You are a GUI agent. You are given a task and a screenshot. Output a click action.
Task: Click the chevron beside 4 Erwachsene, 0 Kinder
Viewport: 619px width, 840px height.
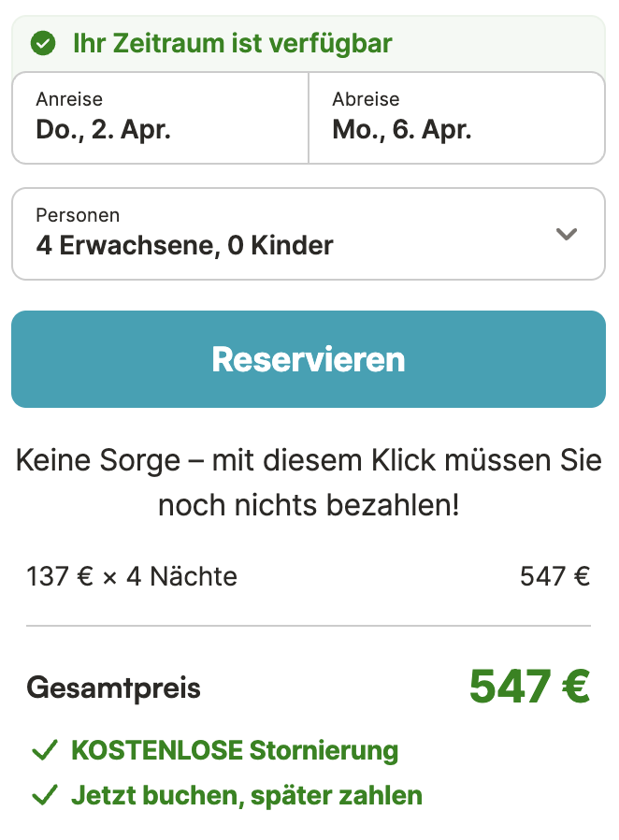point(566,235)
